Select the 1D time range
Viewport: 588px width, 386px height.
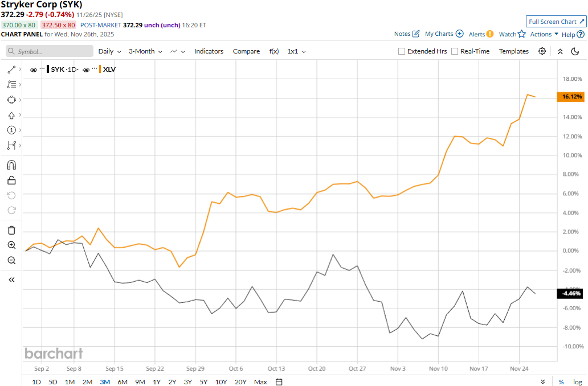(36, 382)
